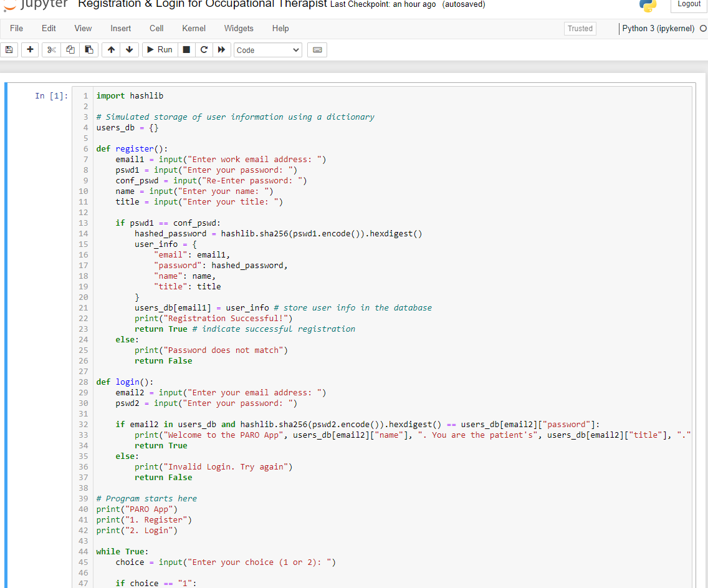
Task: Click the 'def login():' line
Action: coord(125,382)
